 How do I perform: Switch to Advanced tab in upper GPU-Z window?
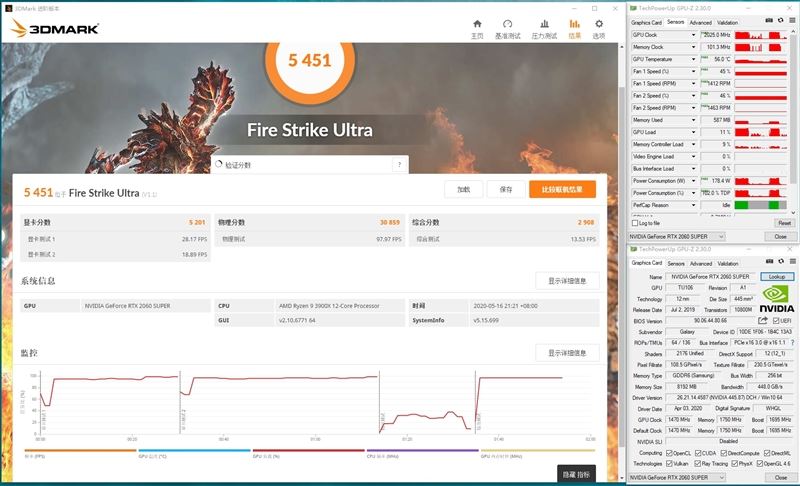click(701, 22)
